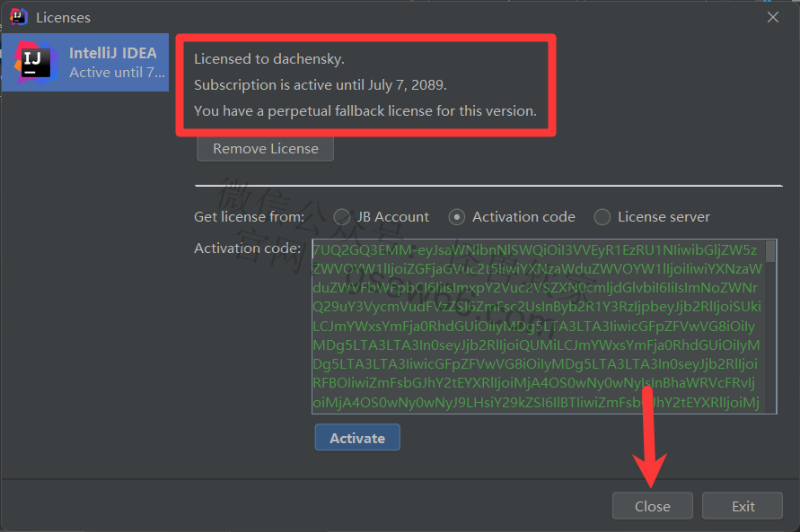
Task: Click the 'Get license from:' label
Action: point(249,217)
